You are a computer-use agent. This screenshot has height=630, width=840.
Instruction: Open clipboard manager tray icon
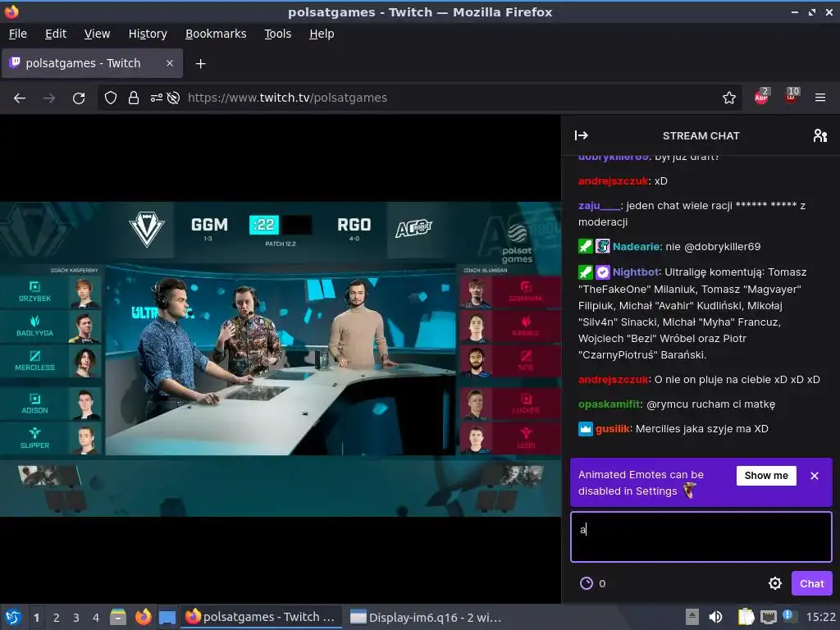coord(746,617)
